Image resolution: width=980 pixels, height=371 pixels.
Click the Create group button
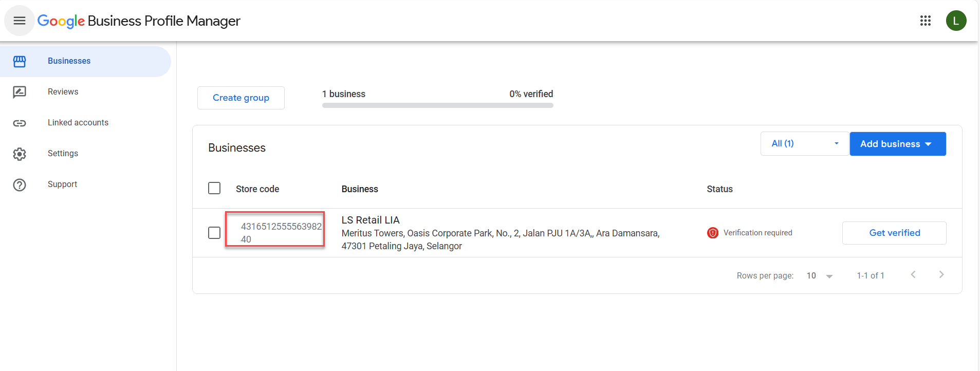click(x=241, y=98)
